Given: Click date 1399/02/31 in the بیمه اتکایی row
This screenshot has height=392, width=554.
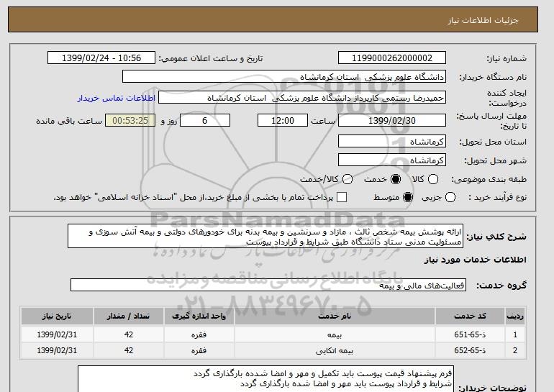Looking at the screenshot, I should click(57, 350).
